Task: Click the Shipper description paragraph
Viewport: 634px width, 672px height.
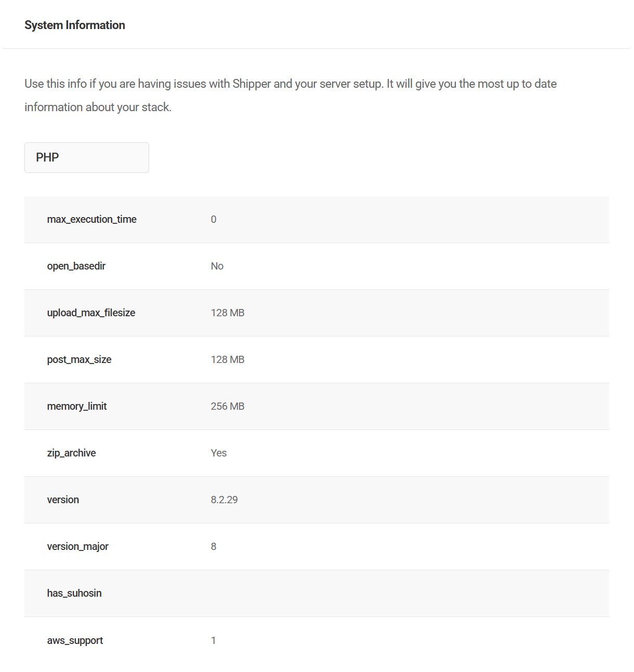Action: pos(290,95)
